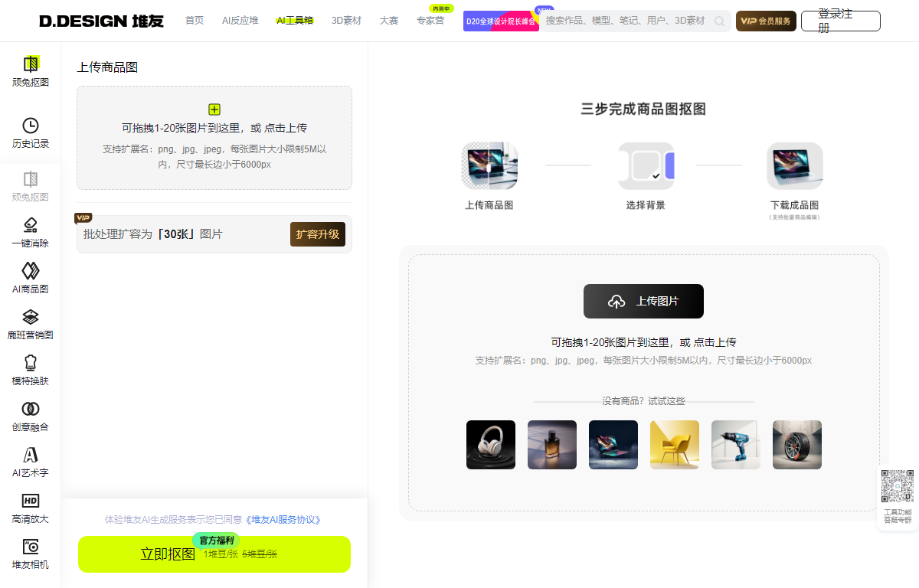Focus the search input field

pyautogui.click(x=625, y=21)
